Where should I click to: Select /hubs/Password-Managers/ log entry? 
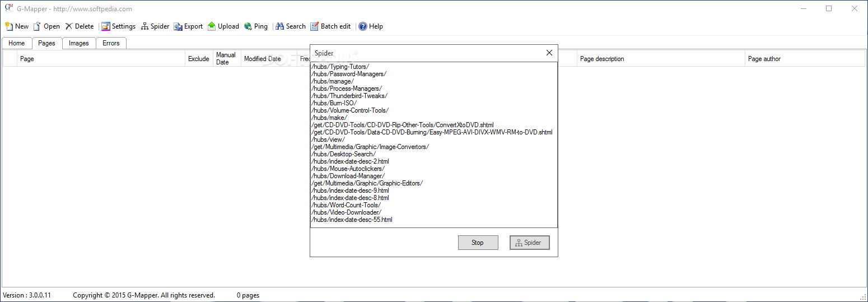coord(348,74)
